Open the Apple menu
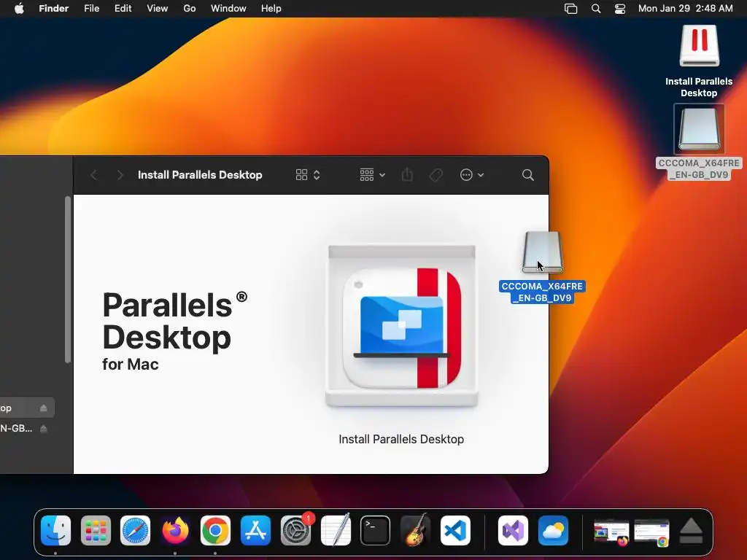This screenshot has width=747, height=560. coord(19,9)
